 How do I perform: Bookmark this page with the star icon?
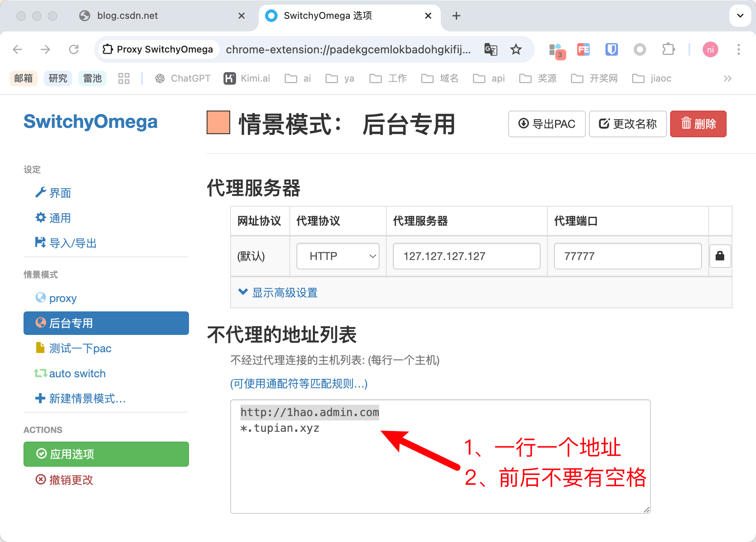(x=516, y=49)
